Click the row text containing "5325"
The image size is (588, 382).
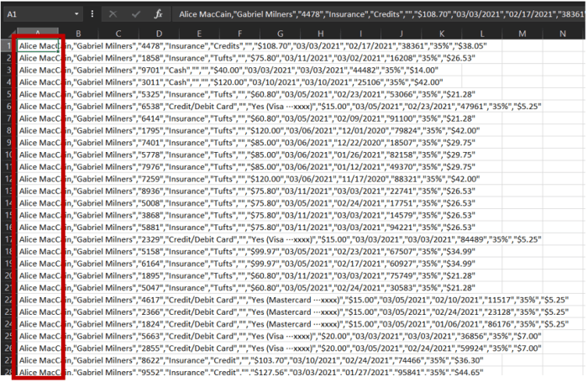(247, 95)
